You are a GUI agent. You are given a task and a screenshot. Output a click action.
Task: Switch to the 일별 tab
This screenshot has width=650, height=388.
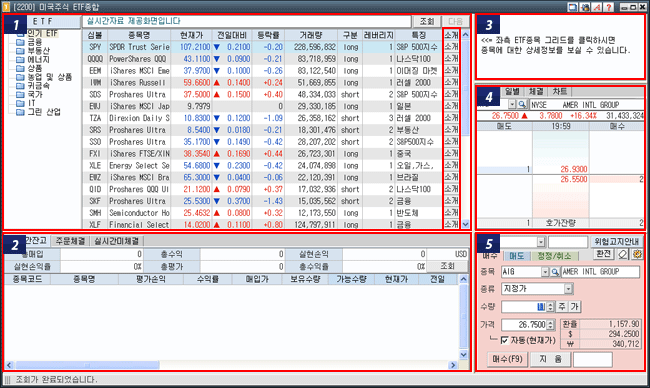(512, 91)
